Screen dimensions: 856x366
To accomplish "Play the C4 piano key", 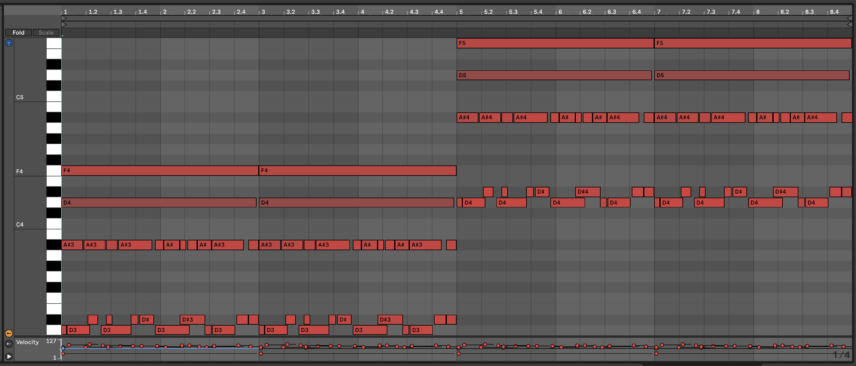I will (x=54, y=224).
